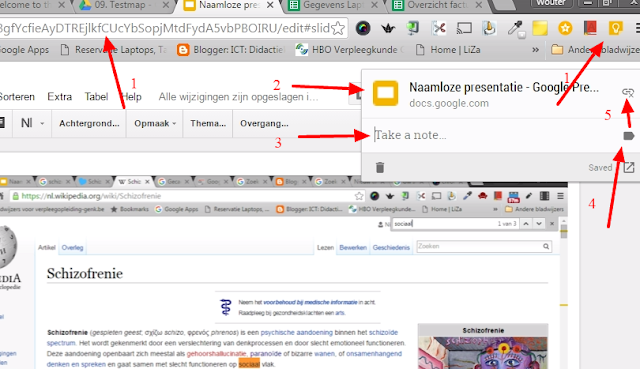Bookmark this page with the star icon
This screenshot has height=369, width=640.
click(338, 28)
